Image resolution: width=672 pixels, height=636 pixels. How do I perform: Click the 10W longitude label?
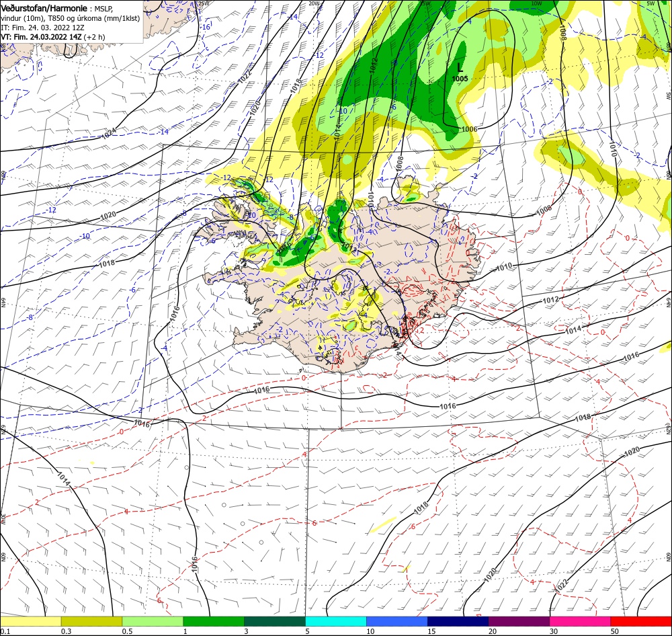click(x=536, y=3)
